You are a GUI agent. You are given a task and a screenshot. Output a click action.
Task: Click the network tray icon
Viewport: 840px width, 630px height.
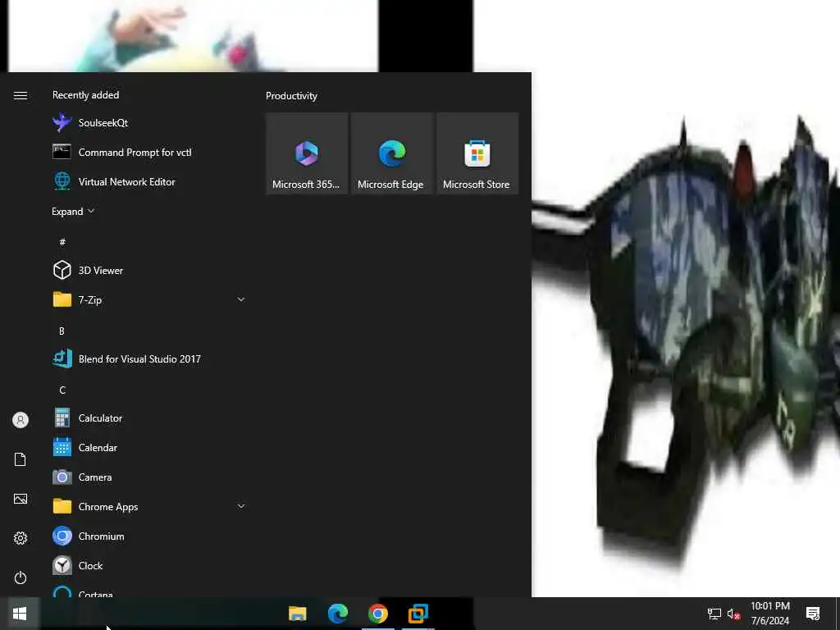coord(714,614)
